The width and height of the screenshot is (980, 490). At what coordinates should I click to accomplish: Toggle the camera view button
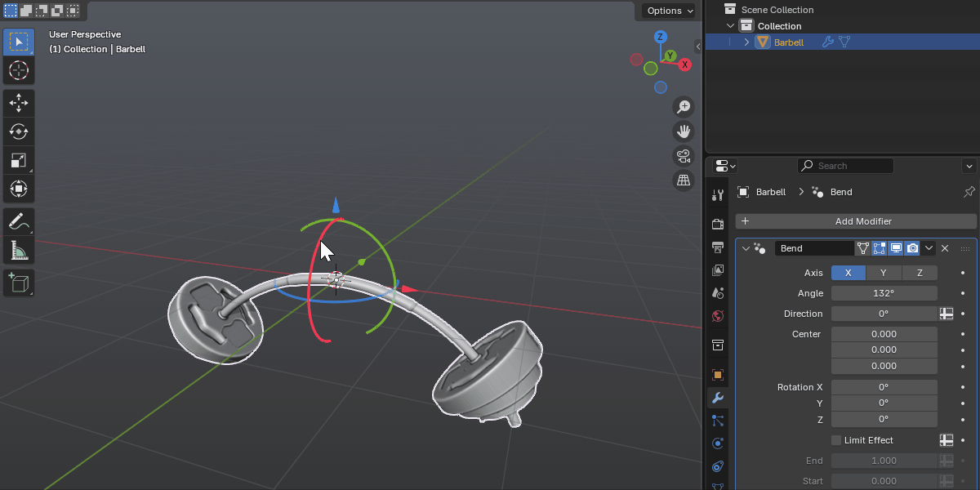(x=684, y=156)
